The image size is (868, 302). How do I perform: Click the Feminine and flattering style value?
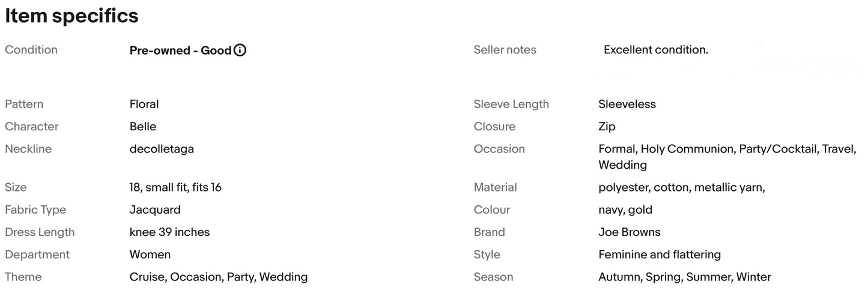660,255
